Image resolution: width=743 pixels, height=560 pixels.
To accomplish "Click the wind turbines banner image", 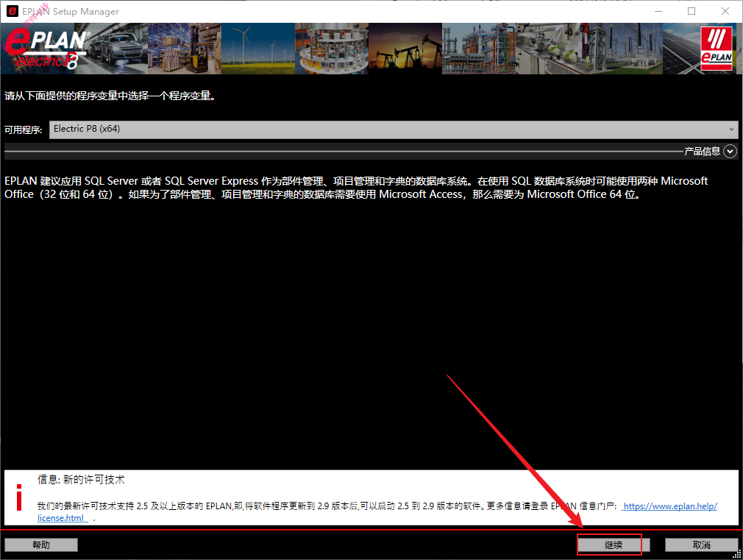I will pos(258,49).
